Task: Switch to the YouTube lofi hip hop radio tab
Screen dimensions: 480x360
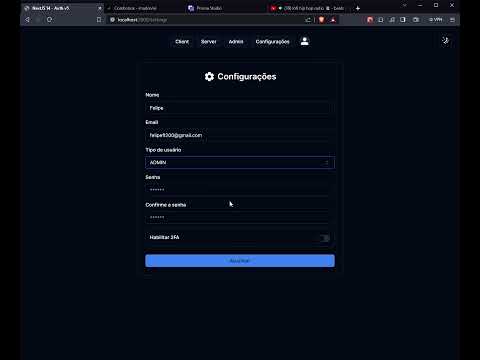Action: pos(307,8)
